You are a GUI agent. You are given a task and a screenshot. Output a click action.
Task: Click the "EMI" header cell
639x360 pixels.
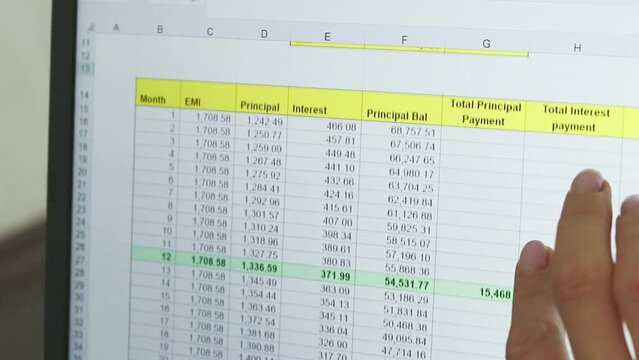208,96
